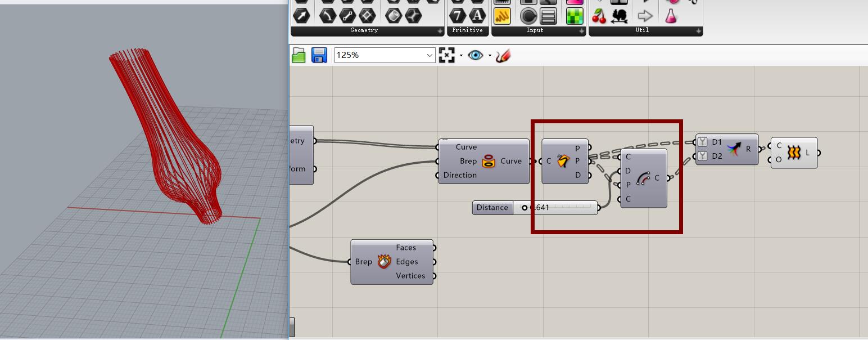This screenshot has height=340, width=868.
Task: Click the orange wavy icon of C O L component
Action: (793, 153)
